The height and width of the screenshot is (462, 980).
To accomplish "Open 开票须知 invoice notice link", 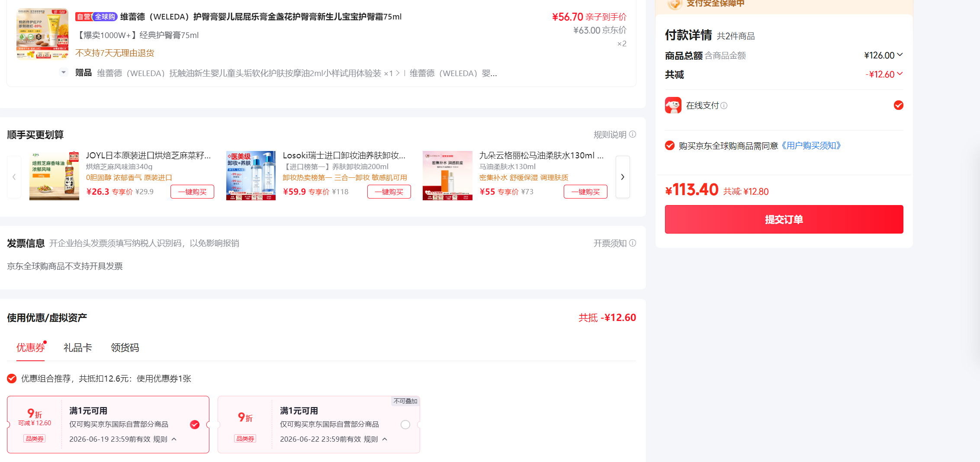I will click(x=610, y=243).
